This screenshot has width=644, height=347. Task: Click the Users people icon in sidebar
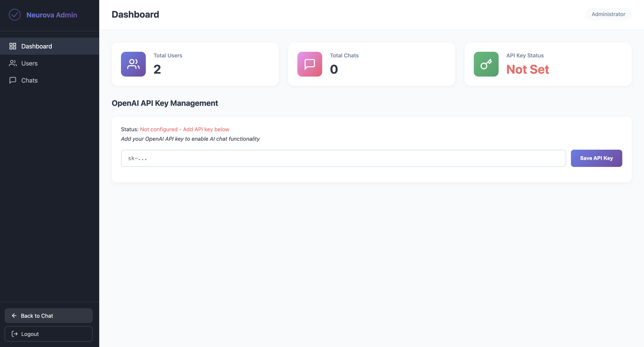pyautogui.click(x=13, y=63)
